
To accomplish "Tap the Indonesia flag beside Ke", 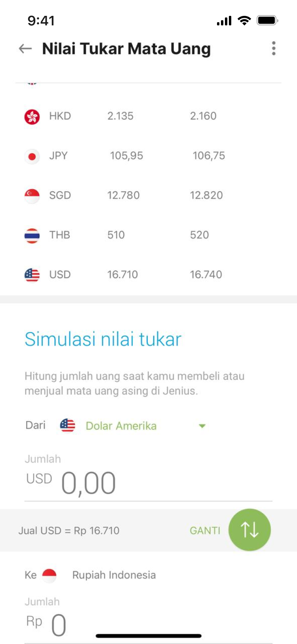I will pos(49,575).
